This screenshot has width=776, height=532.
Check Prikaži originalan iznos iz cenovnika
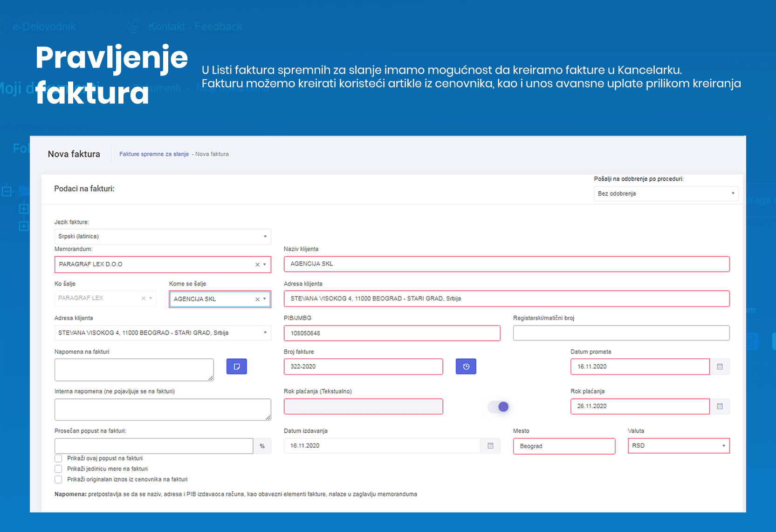click(58, 479)
